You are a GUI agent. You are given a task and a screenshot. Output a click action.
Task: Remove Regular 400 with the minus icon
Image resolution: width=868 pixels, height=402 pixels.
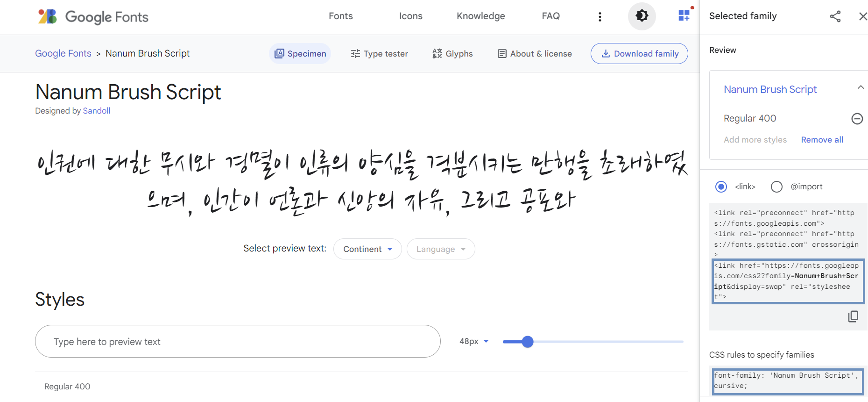(x=857, y=119)
